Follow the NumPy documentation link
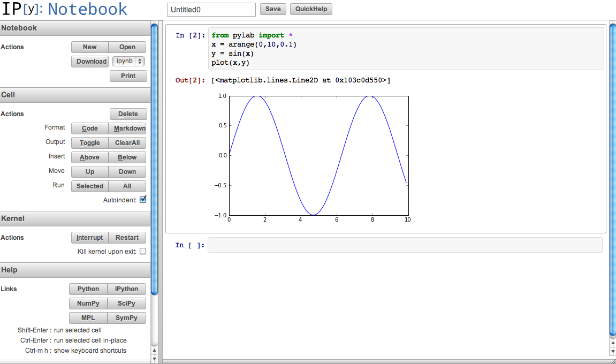 coord(88,303)
